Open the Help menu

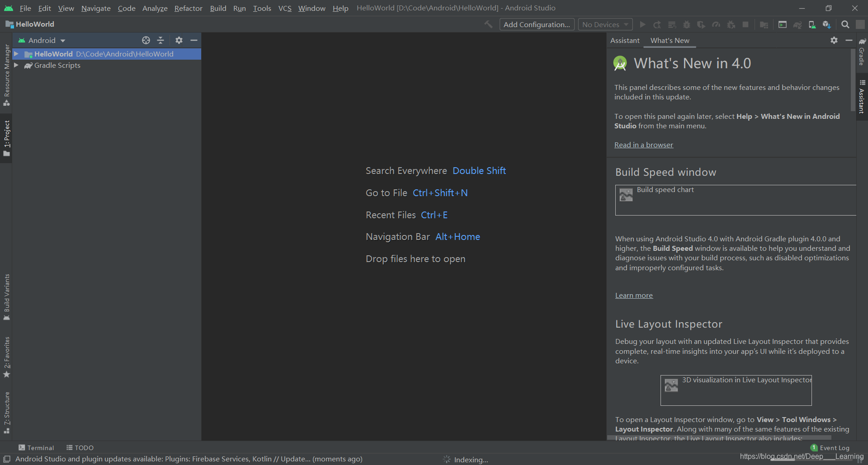(340, 8)
